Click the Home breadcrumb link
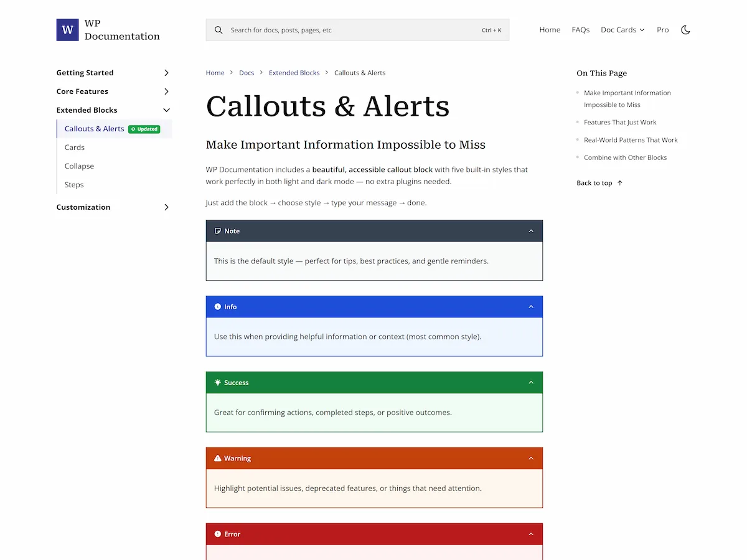This screenshot has width=747, height=560. [215, 73]
